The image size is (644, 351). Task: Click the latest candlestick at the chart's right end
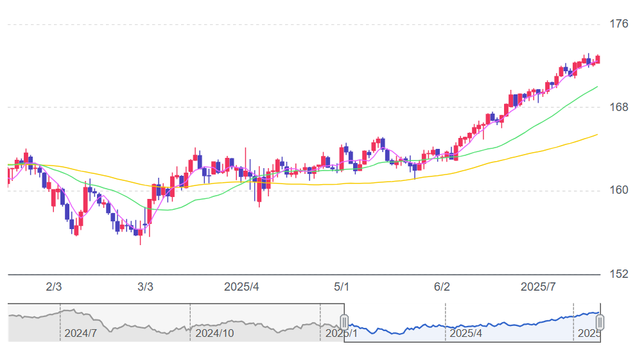pos(598,59)
